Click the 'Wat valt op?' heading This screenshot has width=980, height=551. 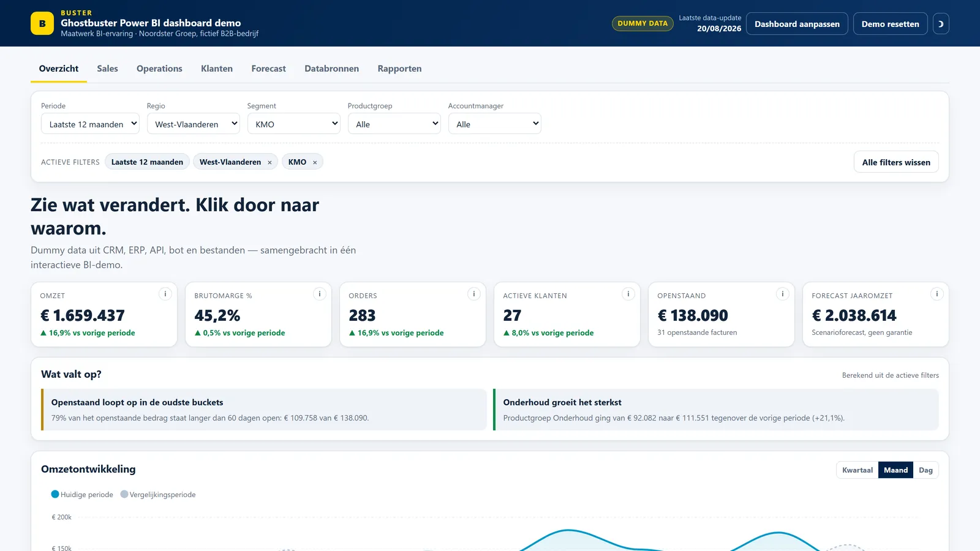pos(71,374)
